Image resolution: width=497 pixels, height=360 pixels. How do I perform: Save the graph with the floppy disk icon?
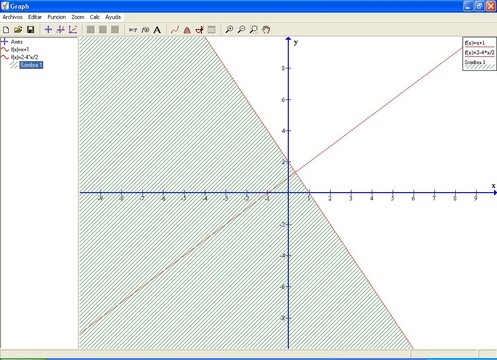pyautogui.click(x=30, y=30)
